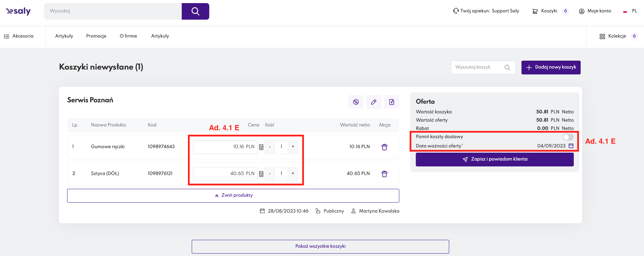Viewport: 644px width, 256px height.
Task: Click the export file icon for basket
Action: pos(392,102)
